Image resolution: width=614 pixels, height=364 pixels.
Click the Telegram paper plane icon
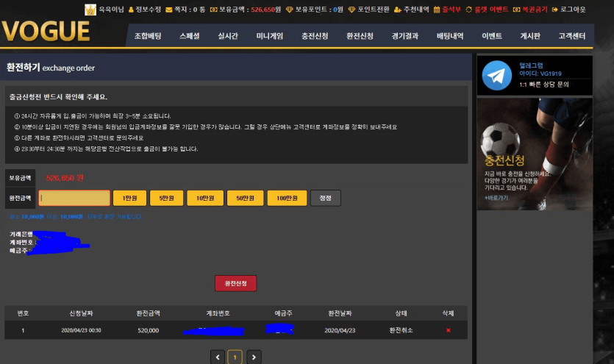(496, 76)
